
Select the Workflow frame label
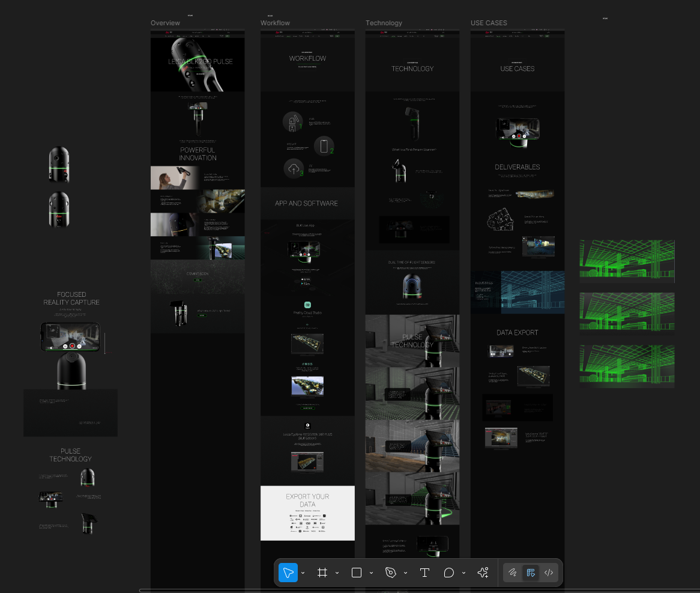[275, 23]
